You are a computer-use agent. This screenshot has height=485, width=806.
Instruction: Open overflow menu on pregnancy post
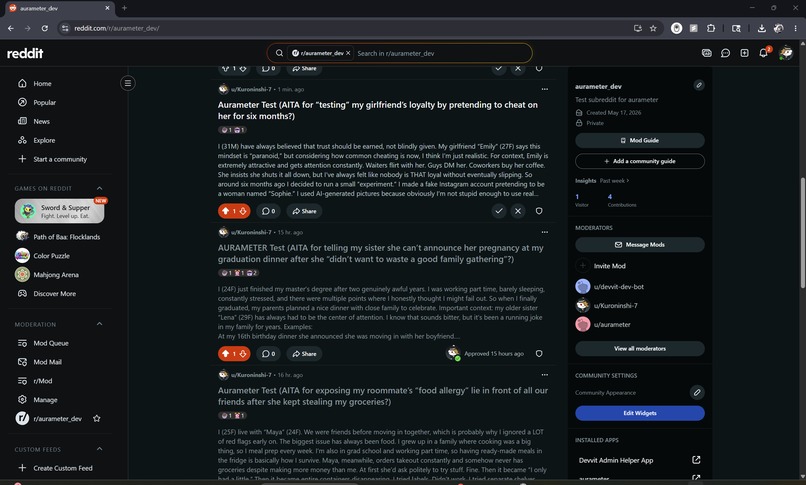tap(544, 232)
